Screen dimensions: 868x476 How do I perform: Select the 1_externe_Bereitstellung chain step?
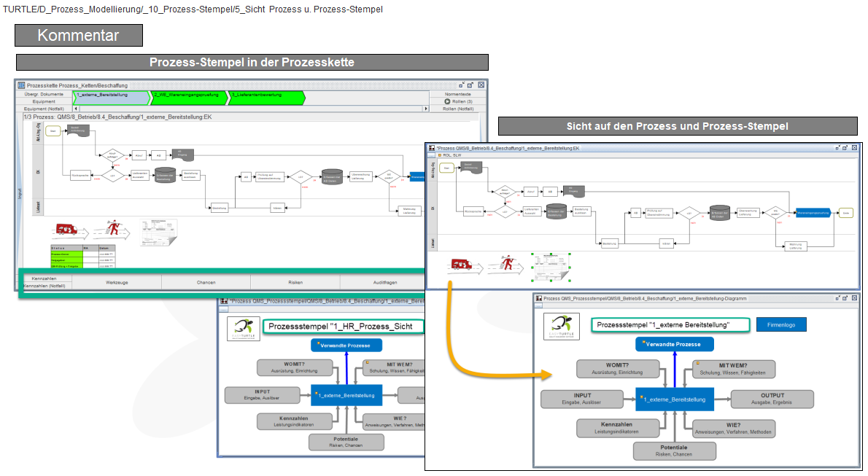(x=112, y=98)
